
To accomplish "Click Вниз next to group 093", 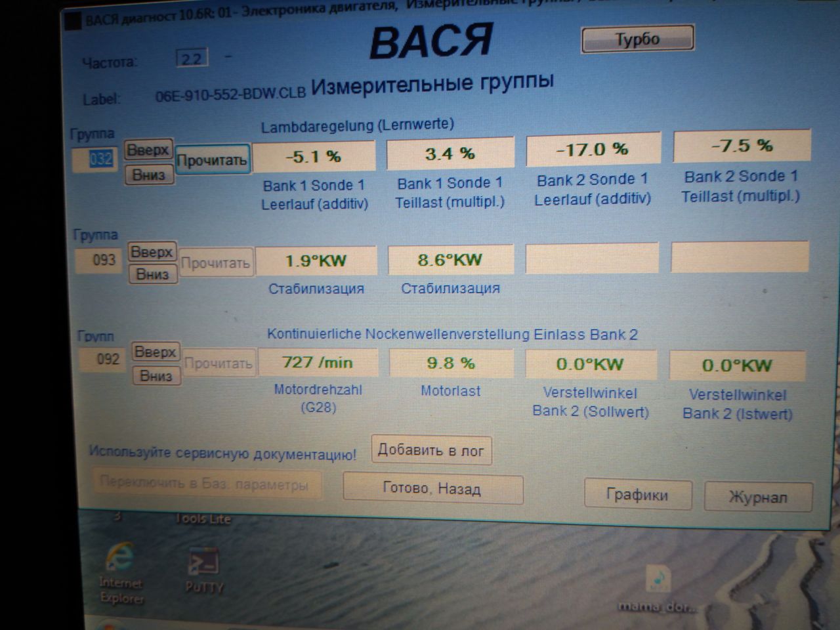I will 152,274.
